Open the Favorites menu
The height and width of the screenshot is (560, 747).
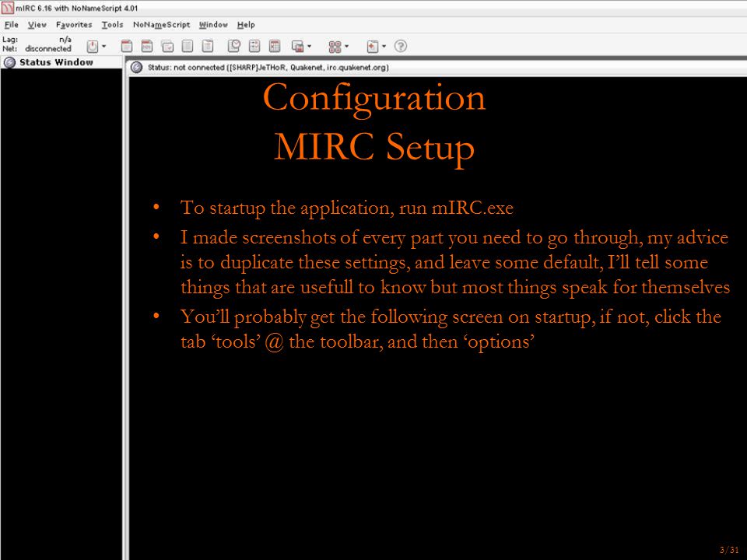[x=74, y=25]
